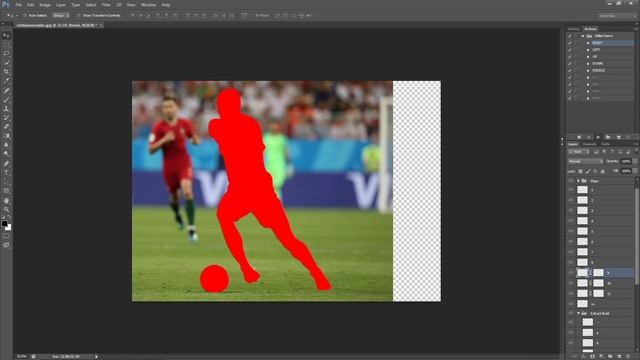Screen dimensions: 640x360
Task: Switch to the Paths tab
Action: click(x=606, y=144)
